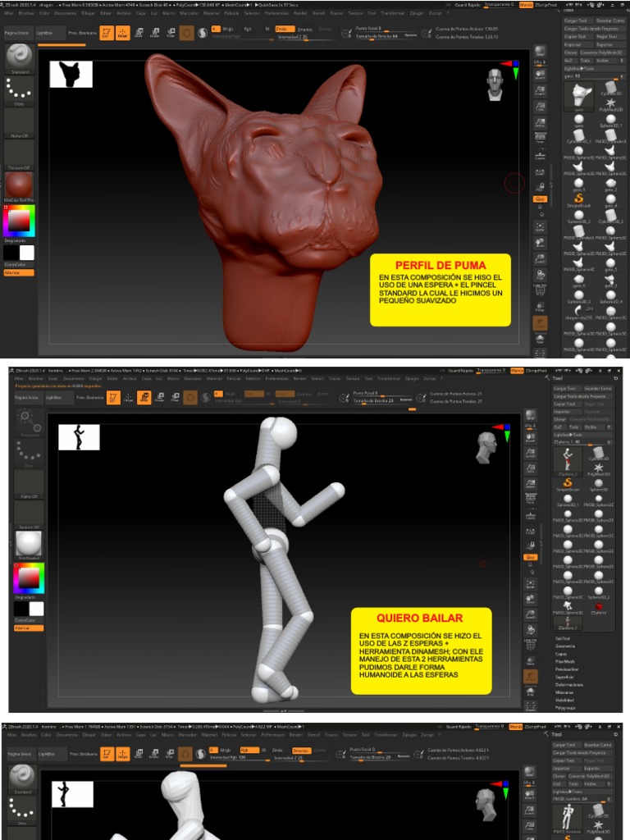Expand the SubTool section in Tool panel

[563, 637]
